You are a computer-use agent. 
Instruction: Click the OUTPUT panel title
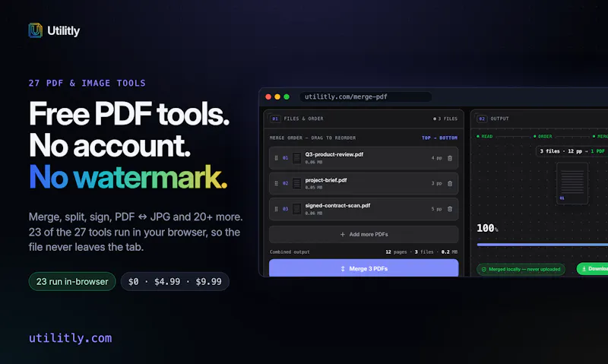pyautogui.click(x=499, y=119)
